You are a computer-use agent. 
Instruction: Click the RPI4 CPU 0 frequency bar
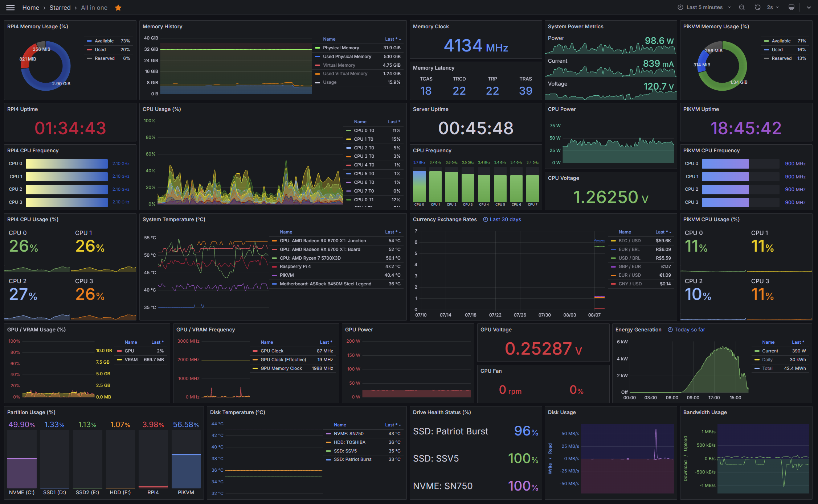(x=67, y=164)
